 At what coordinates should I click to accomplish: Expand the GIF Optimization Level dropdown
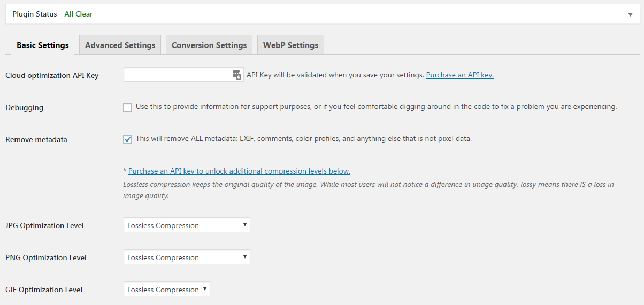pos(167,290)
